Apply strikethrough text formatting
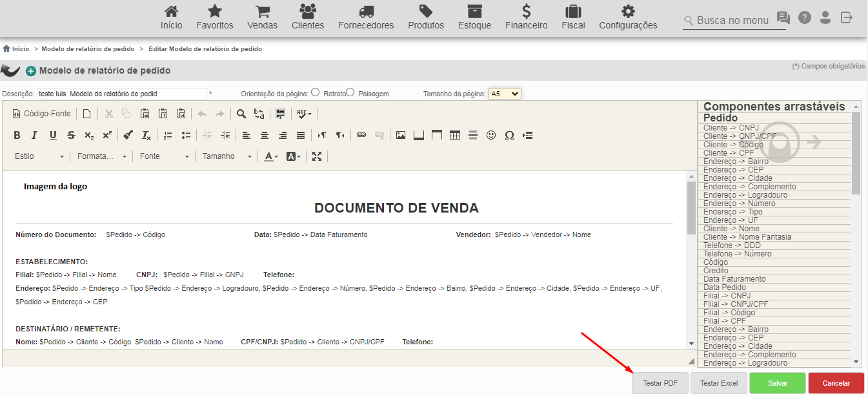The height and width of the screenshot is (396, 868). click(71, 135)
